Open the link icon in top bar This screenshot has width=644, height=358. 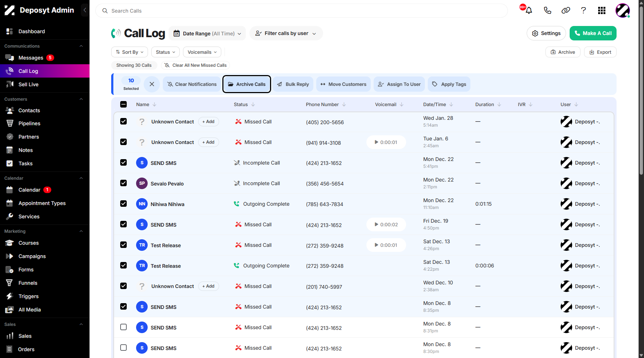point(566,10)
